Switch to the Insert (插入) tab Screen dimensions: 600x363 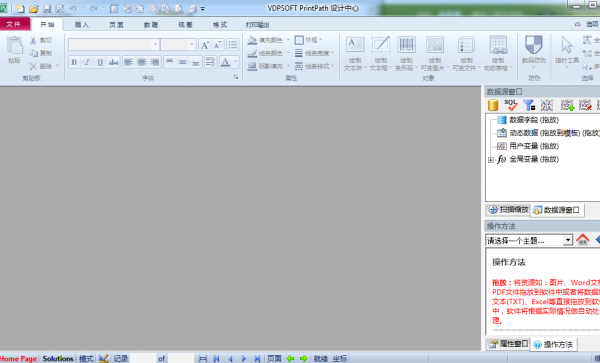(x=82, y=24)
